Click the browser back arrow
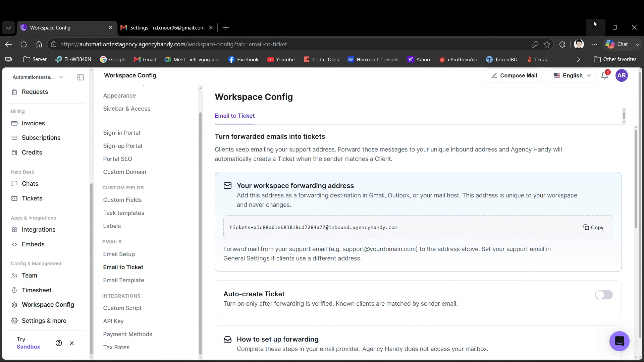 point(9,44)
